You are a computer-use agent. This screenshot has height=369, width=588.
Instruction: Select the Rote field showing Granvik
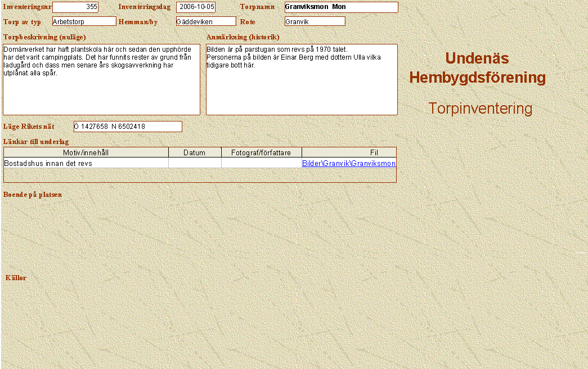click(315, 21)
